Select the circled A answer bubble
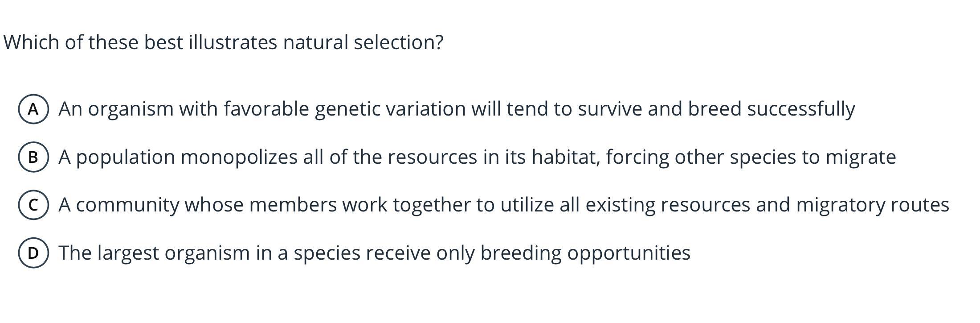 click(x=33, y=109)
